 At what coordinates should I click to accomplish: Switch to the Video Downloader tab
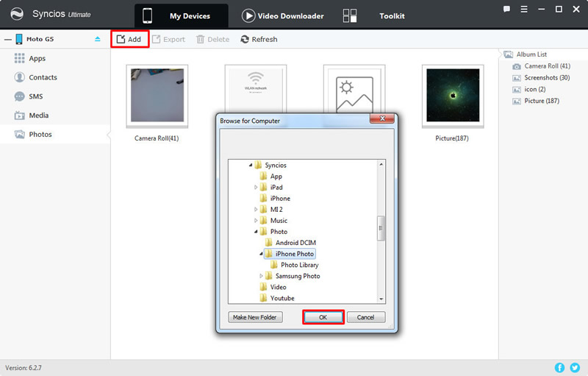coord(283,15)
